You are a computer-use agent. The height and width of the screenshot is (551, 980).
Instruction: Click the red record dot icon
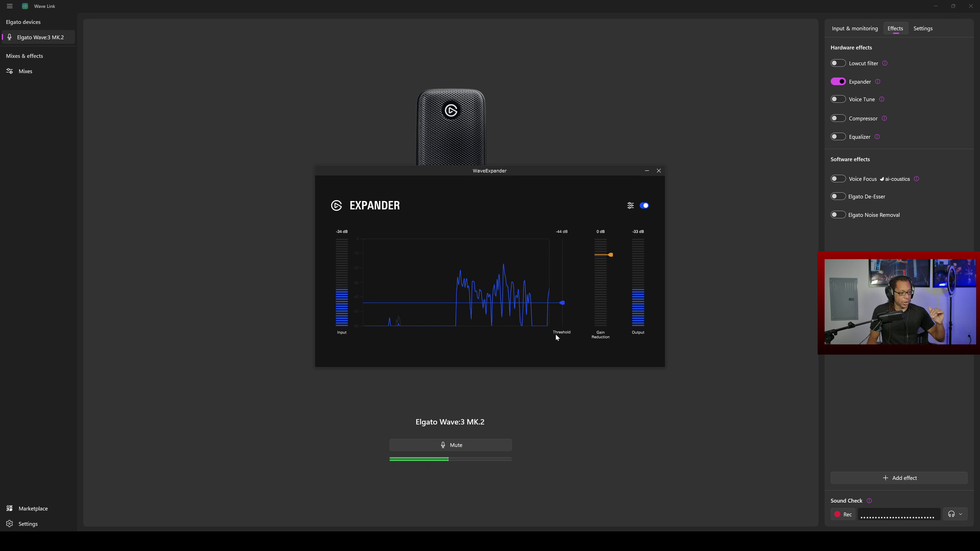837,514
